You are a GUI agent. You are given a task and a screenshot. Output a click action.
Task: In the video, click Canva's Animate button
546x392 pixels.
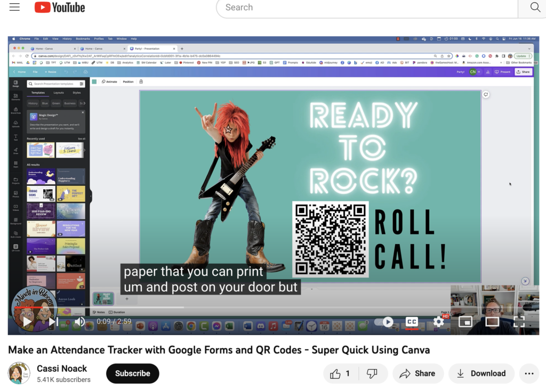pos(109,81)
